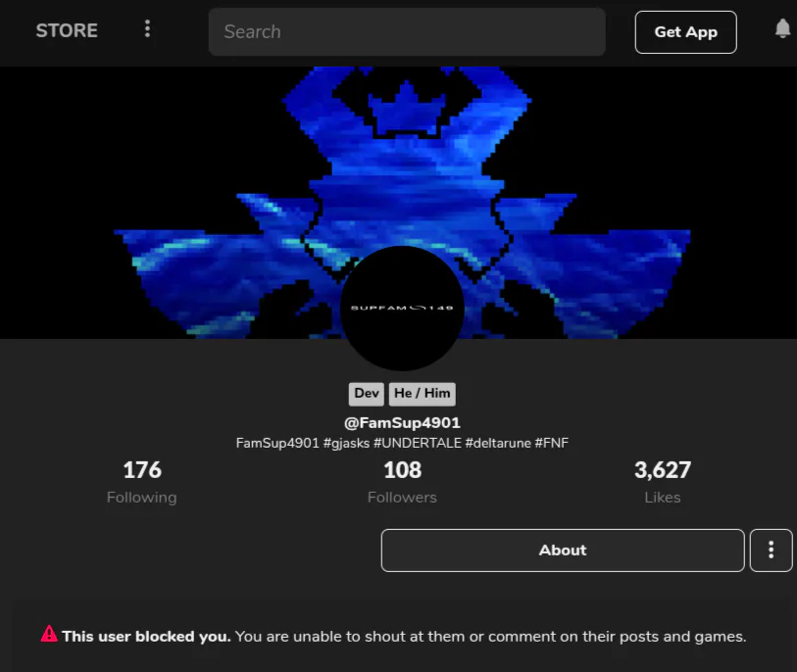Click the red warning triangle icon
The image size is (797, 672).
(x=49, y=634)
